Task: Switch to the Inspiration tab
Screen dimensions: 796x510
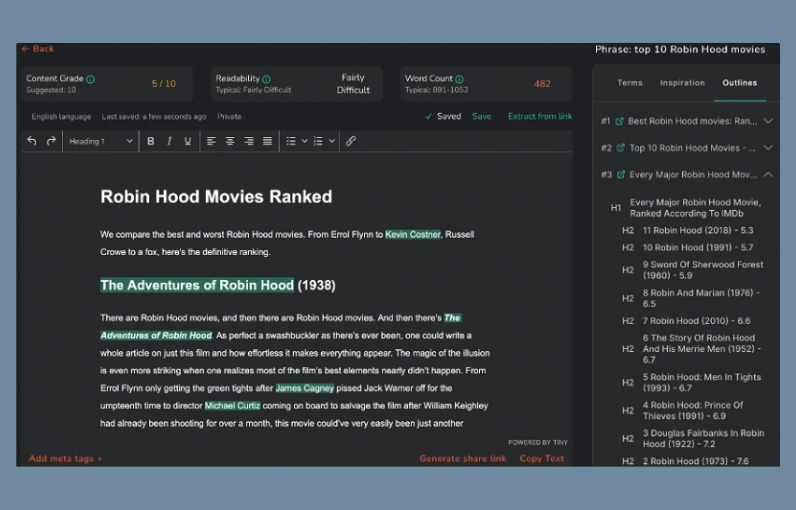Action: point(682,83)
